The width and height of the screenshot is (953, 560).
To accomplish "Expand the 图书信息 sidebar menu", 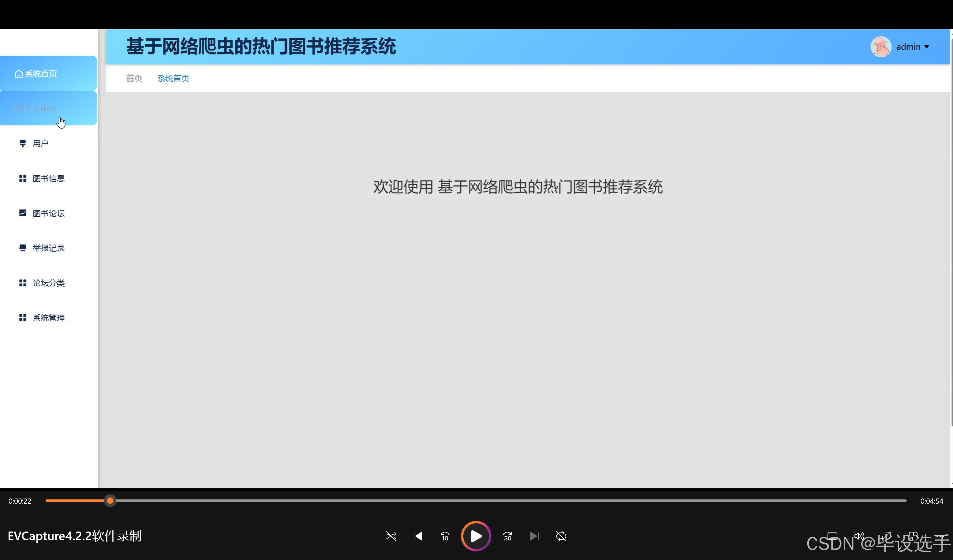I will [x=48, y=178].
